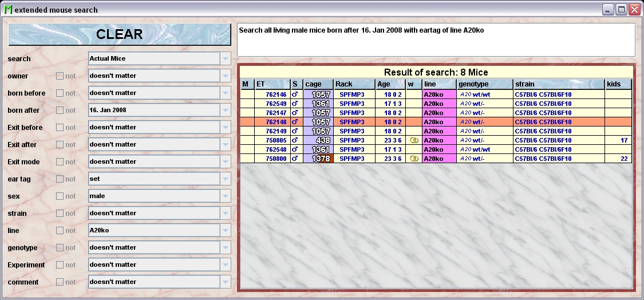Click the dark cage 1378 badge

[x=318, y=159]
